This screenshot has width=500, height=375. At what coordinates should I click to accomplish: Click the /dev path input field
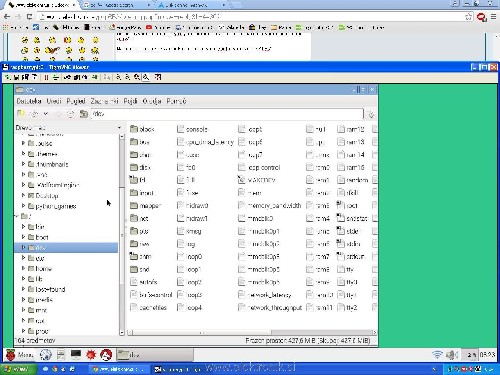pos(227,114)
